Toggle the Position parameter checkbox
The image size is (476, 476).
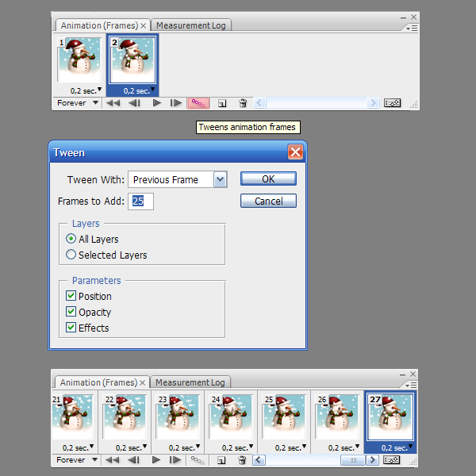(x=71, y=296)
